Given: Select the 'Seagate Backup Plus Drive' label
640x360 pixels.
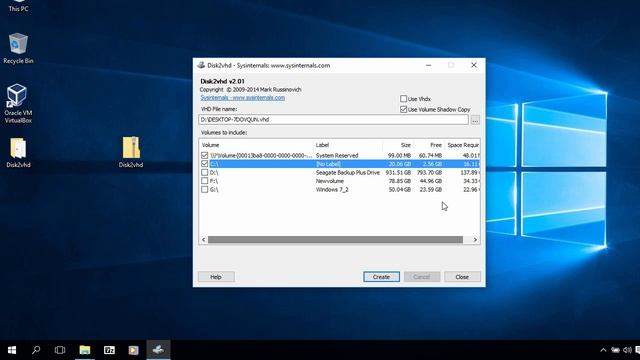Looking at the screenshot, I should pos(348,173).
